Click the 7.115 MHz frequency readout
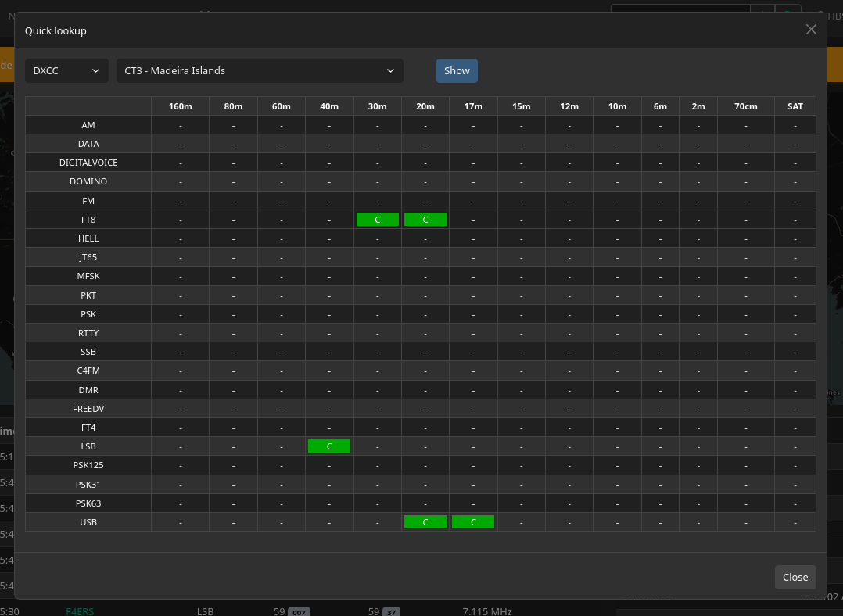843x616 pixels. pos(486,611)
